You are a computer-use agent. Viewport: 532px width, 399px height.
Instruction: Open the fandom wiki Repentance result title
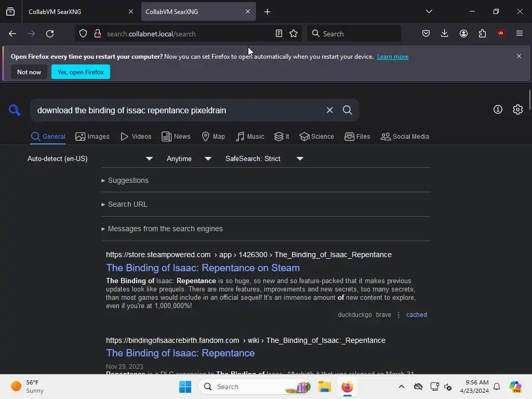[180, 353]
